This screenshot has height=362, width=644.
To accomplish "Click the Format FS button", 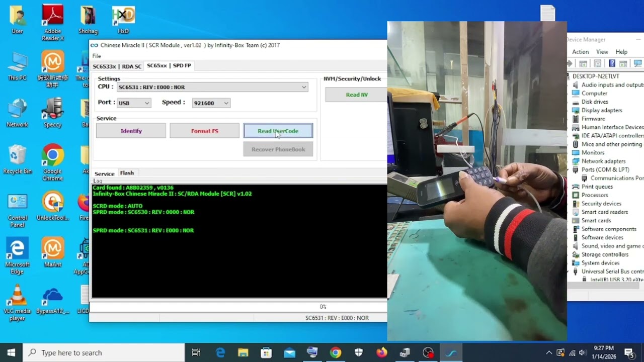I will pos(204,131).
